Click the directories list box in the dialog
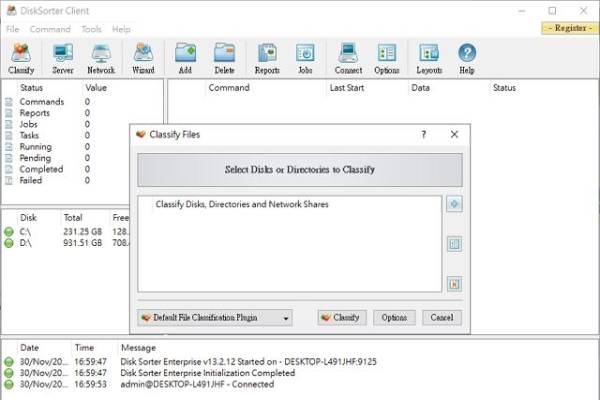This screenshot has width=600, height=400. (x=290, y=244)
